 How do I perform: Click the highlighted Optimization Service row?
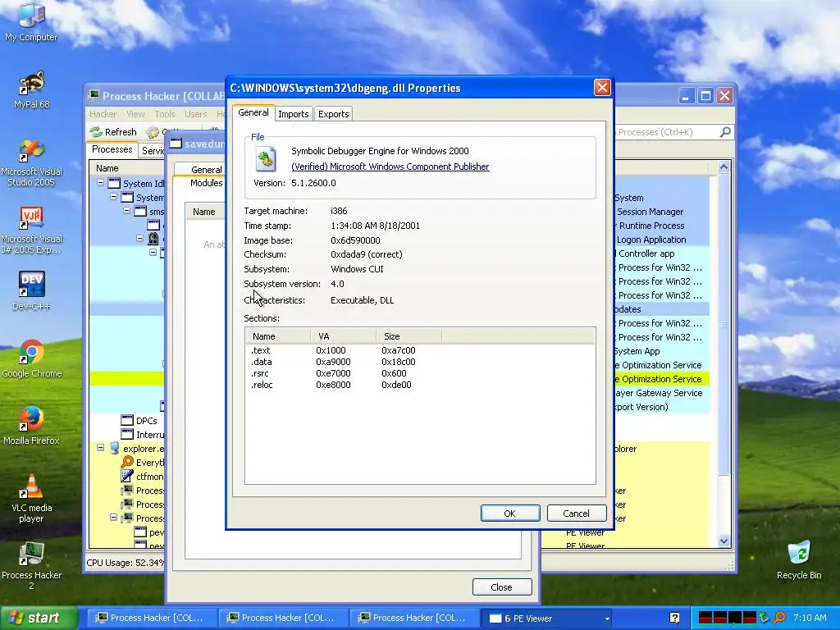coord(662,379)
